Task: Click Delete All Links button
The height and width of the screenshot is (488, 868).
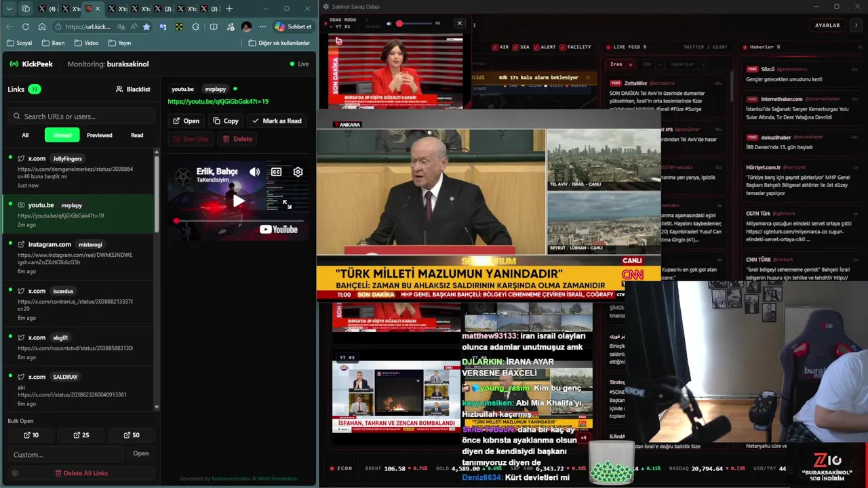Action: coord(81,473)
